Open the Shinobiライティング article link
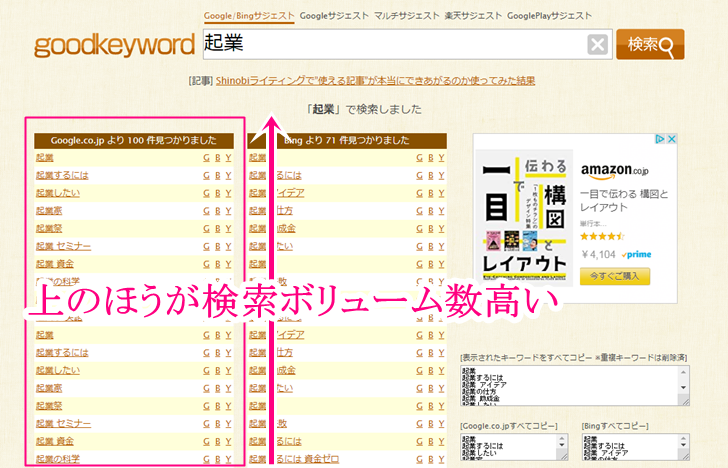This screenshot has width=728, height=468. coord(375,81)
